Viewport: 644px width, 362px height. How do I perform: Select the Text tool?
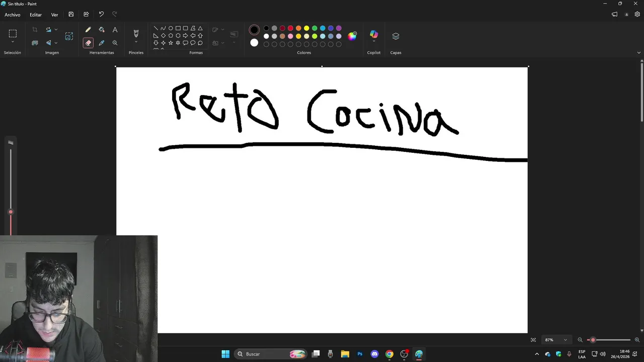[x=115, y=30]
